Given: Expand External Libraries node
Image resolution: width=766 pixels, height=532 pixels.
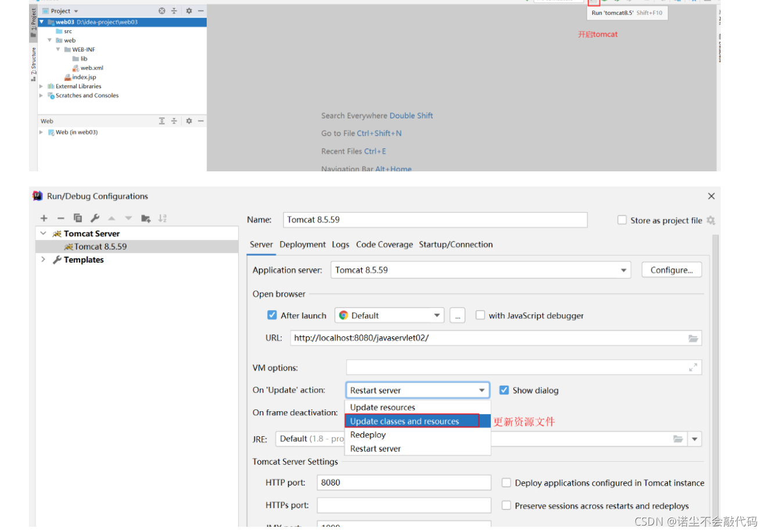Looking at the screenshot, I should [x=41, y=87].
